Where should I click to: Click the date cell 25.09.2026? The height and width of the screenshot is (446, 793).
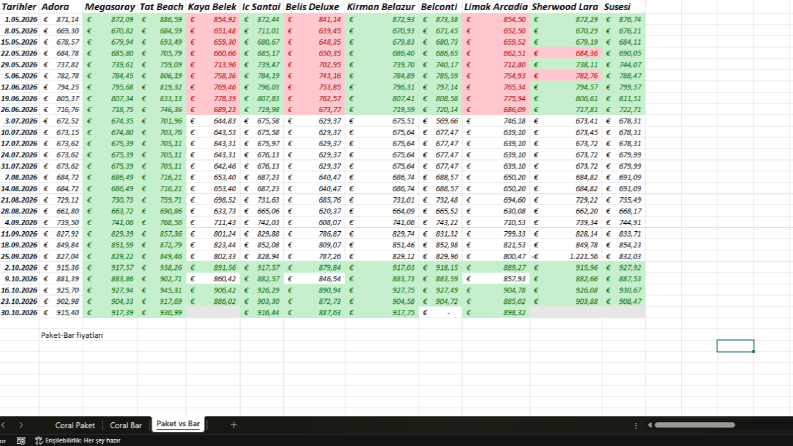tap(20, 256)
